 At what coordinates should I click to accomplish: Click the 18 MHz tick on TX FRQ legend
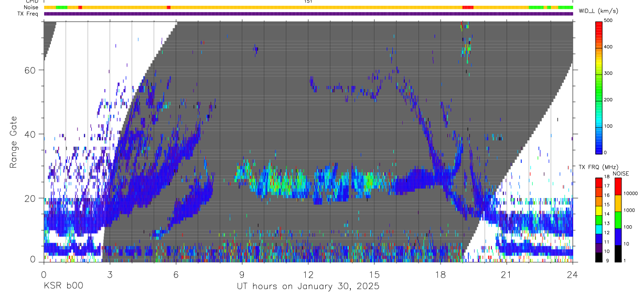coord(607,177)
